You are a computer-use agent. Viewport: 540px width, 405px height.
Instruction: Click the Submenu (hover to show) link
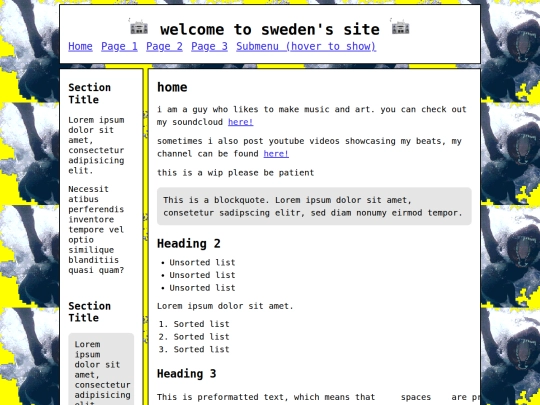click(x=306, y=46)
